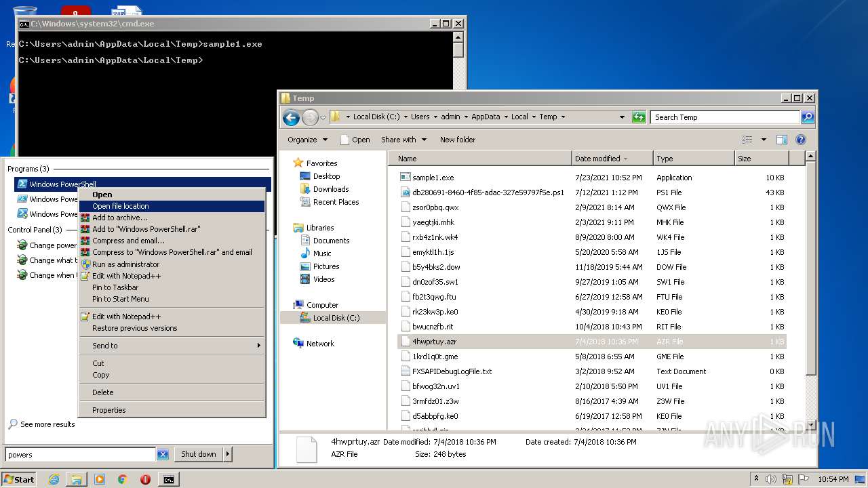The height and width of the screenshot is (488, 868).
Task: Open the Explorer help question mark icon
Action: click(800, 140)
